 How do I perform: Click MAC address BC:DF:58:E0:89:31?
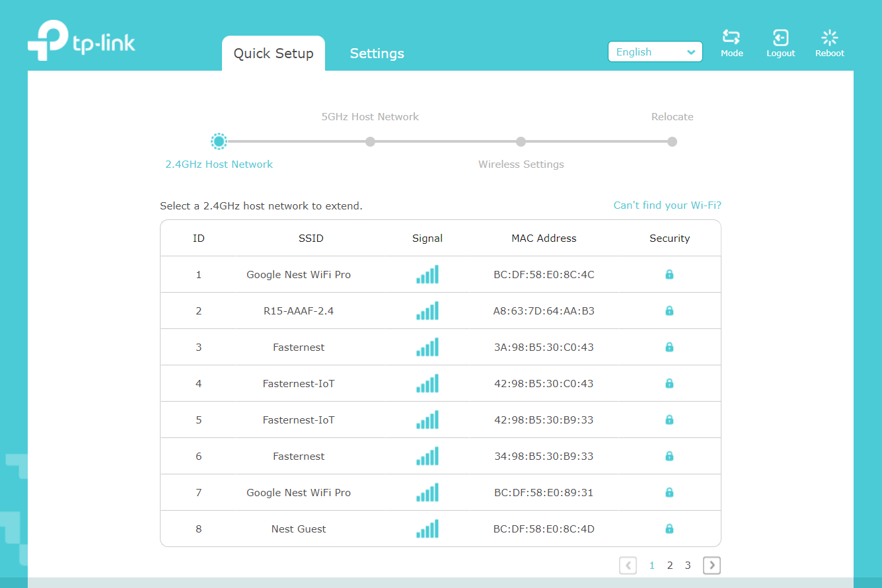point(544,492)
